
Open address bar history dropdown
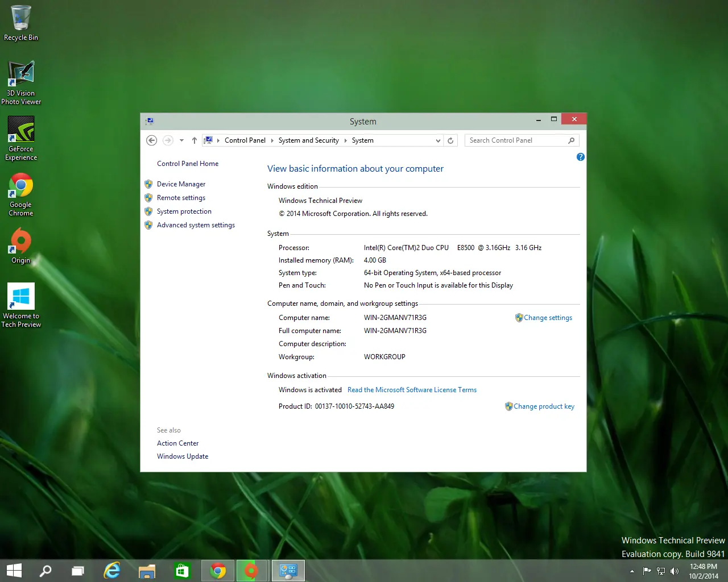(438, 140)
